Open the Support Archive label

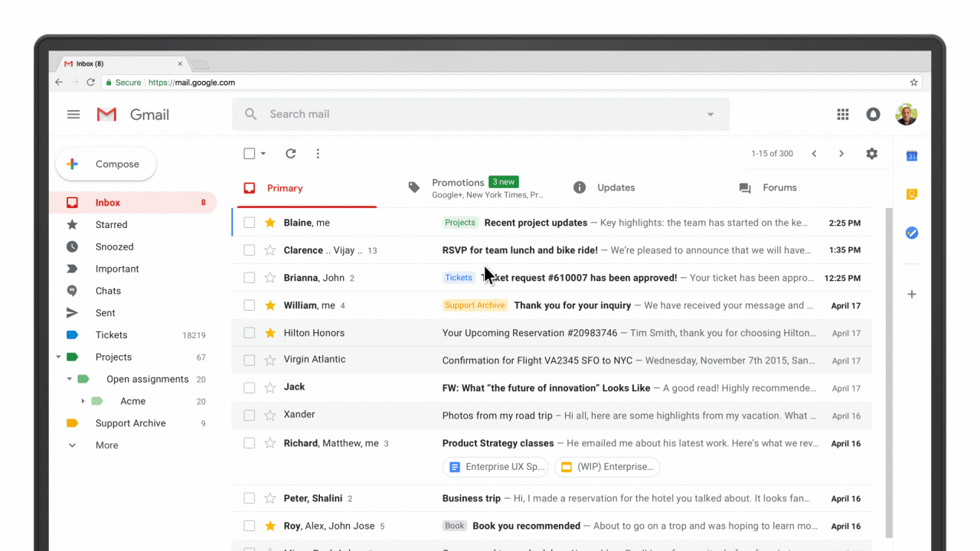pyautogui.click(x=129, y=422)
